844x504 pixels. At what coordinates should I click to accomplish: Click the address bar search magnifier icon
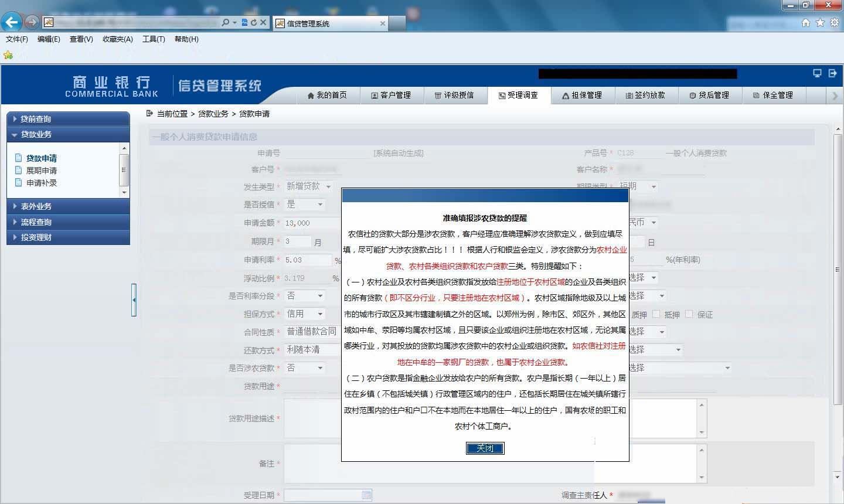(226, 22)
